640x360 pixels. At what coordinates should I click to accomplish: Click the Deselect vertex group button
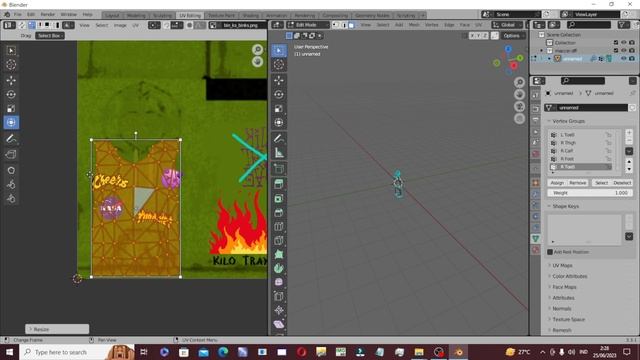622,183
